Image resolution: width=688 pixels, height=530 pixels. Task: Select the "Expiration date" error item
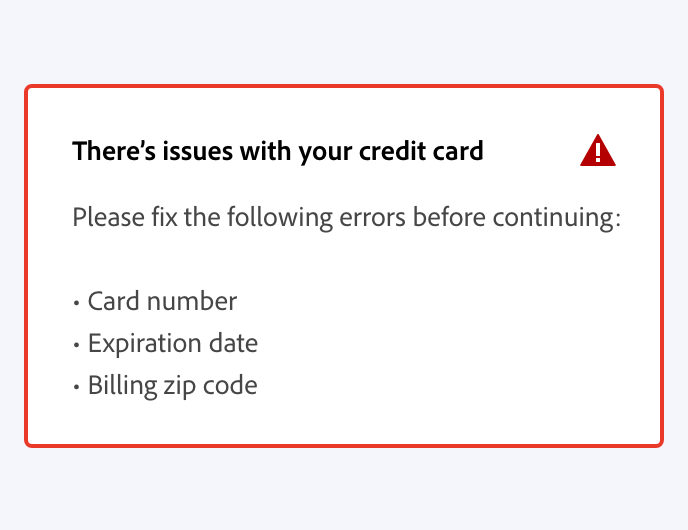[172, 344]
